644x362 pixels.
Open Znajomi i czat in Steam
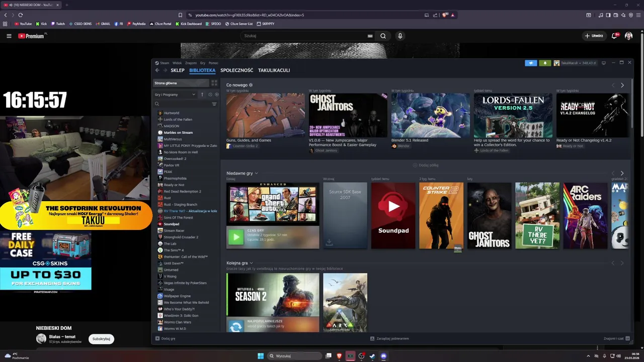(x=616, y=339)
